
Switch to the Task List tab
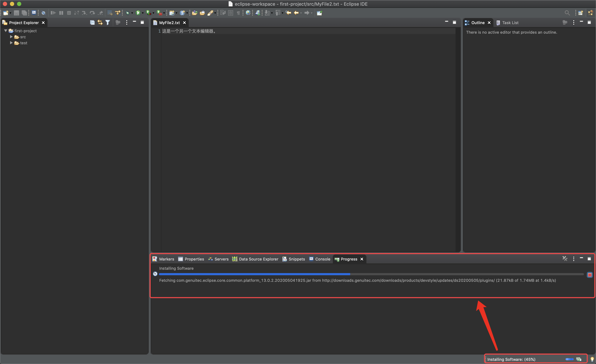[x=507, y=23]
